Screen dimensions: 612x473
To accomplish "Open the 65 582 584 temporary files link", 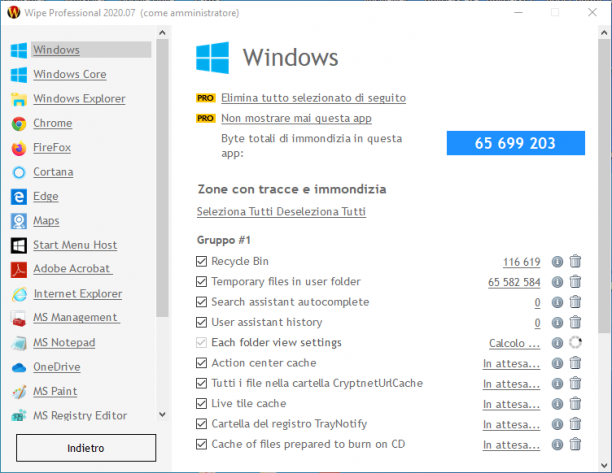I will 514,282.
